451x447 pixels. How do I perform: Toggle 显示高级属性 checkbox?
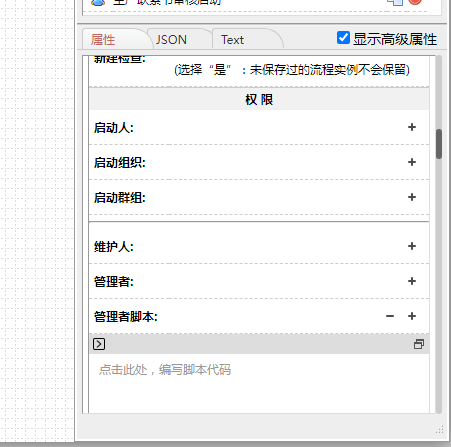(x=343, y=38)
